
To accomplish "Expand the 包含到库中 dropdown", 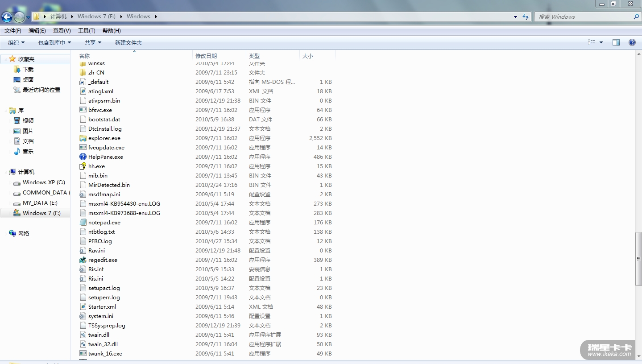I will [x=54, y=43].
